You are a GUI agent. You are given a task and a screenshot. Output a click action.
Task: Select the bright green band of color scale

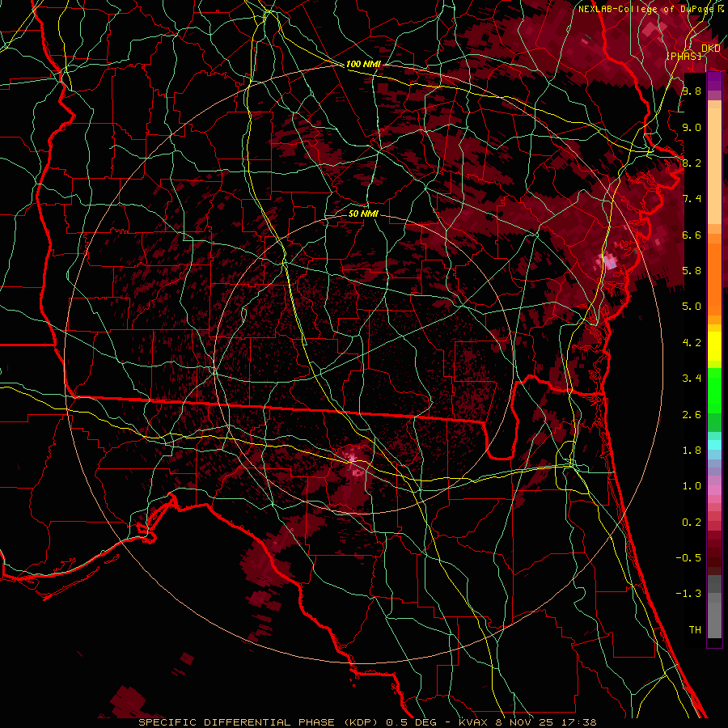714,389
